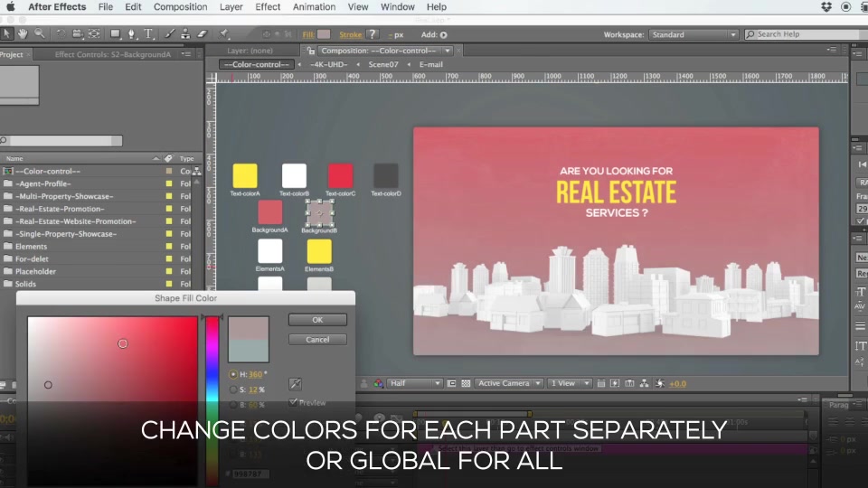The height and width of the screenshot is (488, 868).
Task: Open the Composition menu
Action: pyautogui.click(x=181, y=6)
